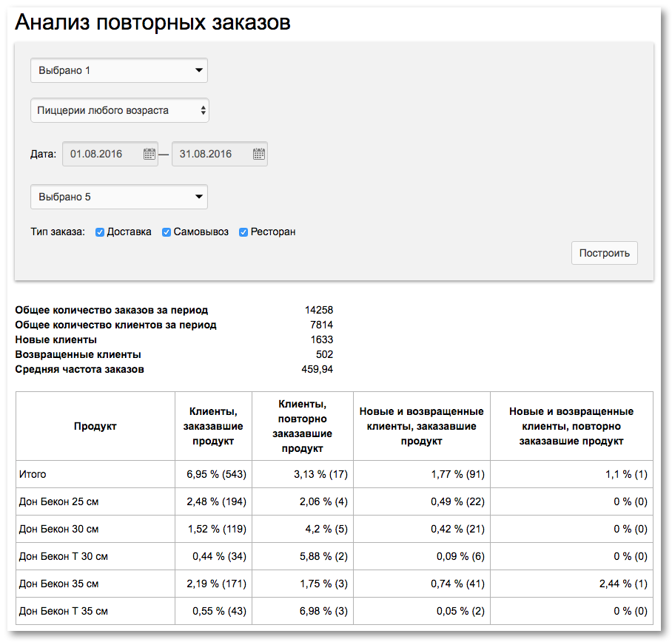Click the new clients value 1633
The height and width of the screenshot is (642, 672).
tap(321, 339)
